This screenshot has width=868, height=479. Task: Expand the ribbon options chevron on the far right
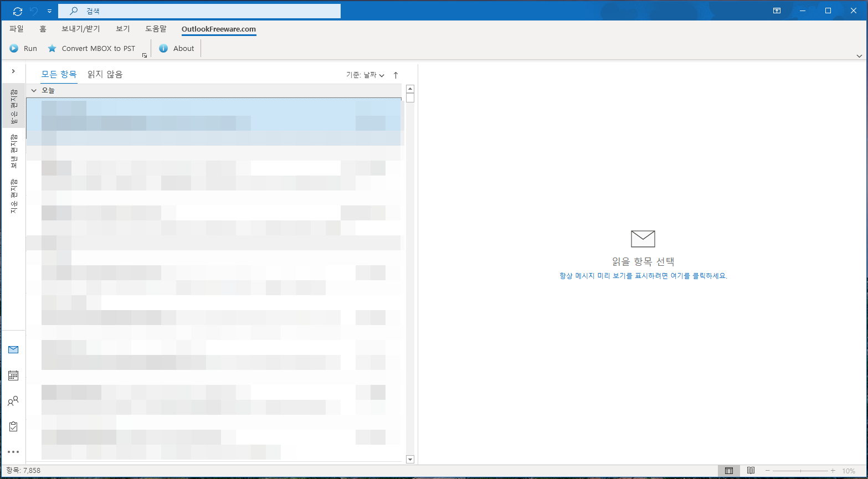click(859, 55)
